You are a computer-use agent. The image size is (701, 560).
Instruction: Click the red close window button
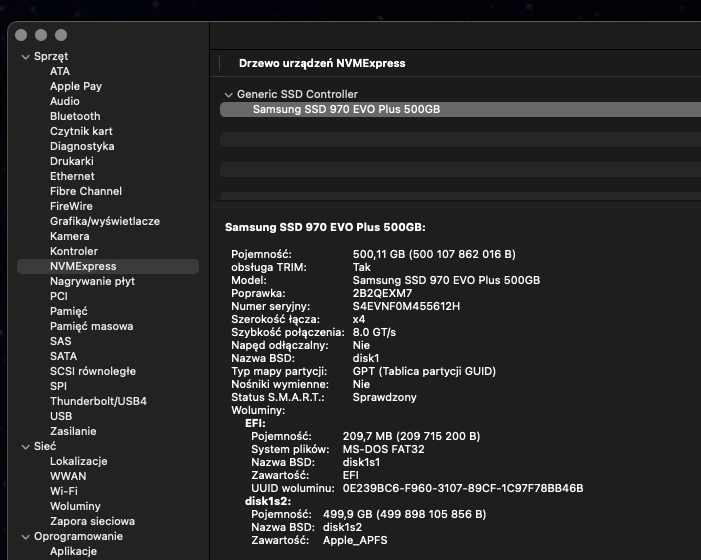[24, 35]
